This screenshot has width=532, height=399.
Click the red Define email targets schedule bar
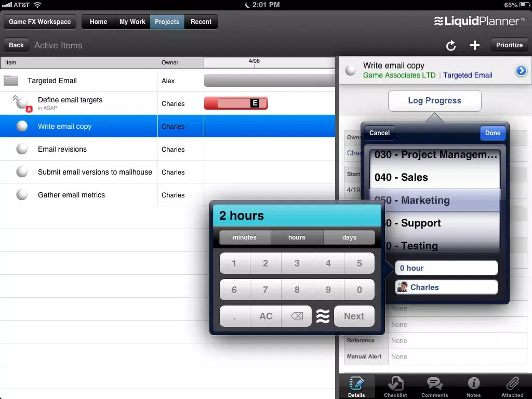[x=236, y=103]
